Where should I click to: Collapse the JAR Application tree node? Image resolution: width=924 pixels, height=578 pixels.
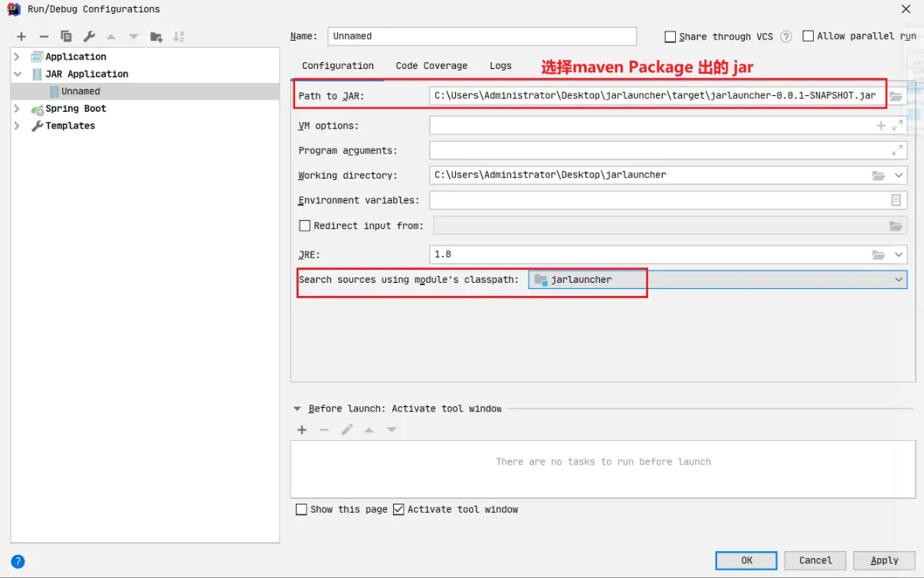click(x=18, y=74)
